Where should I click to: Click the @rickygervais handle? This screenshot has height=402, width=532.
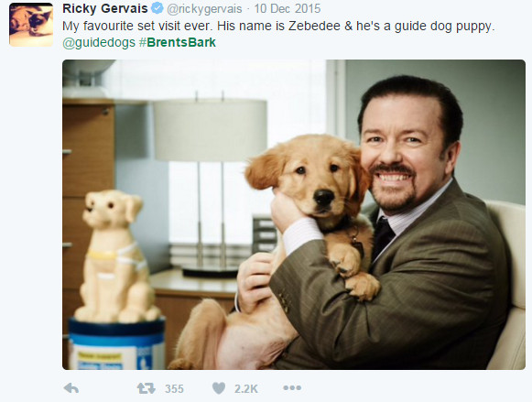[204, 9]
